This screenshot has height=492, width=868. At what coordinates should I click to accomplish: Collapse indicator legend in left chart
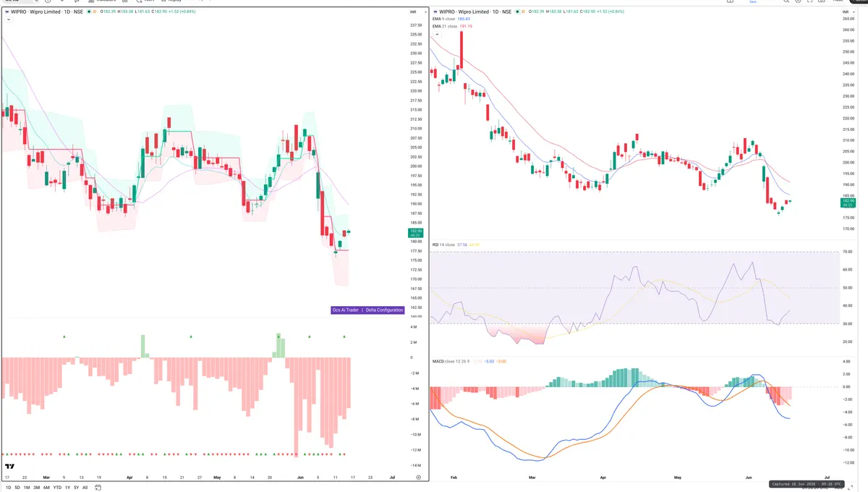8,20
